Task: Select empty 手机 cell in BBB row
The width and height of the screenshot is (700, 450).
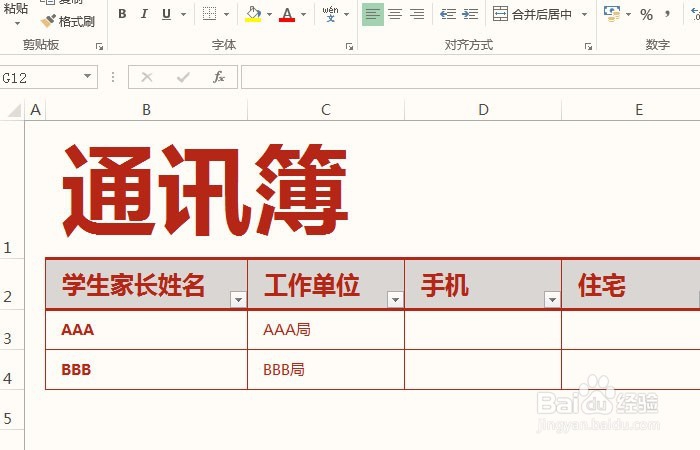Action: coord(483,370)
